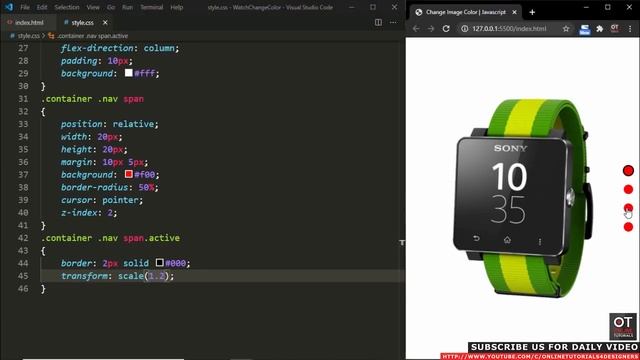Screen dimensions: 640x360
Task: Click the site information icon
Action: (464, 29)
